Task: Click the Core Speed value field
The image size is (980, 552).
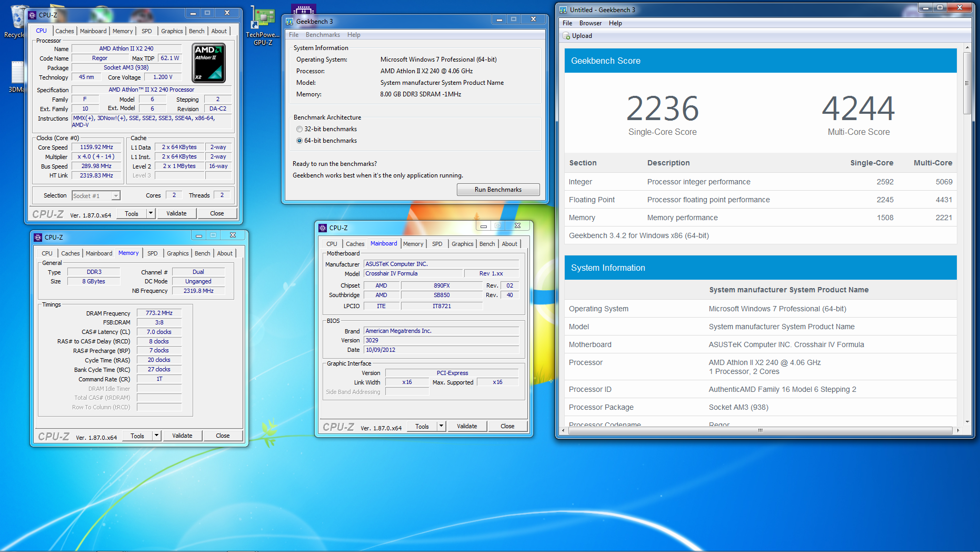Action: [96, 147]
